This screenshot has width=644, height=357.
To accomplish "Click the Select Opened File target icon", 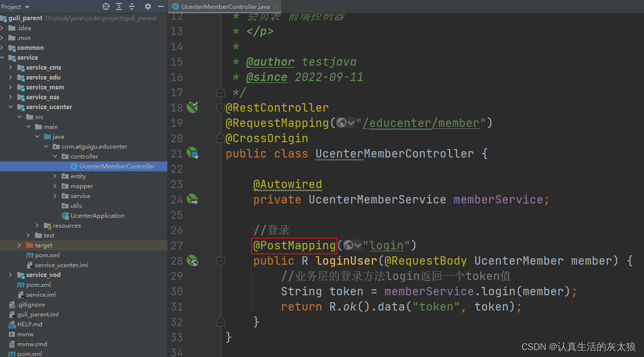I will (106, 6).
